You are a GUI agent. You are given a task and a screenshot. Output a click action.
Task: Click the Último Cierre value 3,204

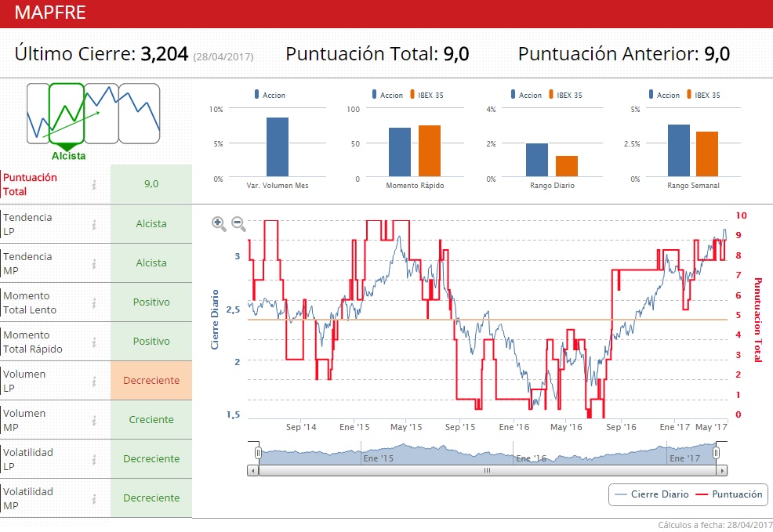click(164, 54)
